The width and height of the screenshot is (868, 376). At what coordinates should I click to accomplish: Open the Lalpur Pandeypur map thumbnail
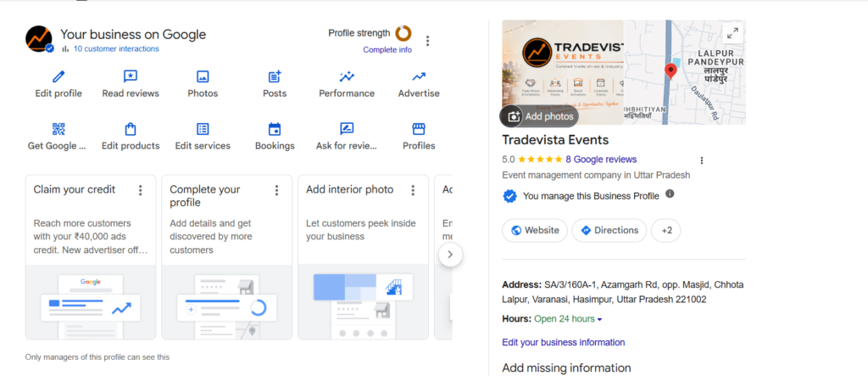coord(685,72)
